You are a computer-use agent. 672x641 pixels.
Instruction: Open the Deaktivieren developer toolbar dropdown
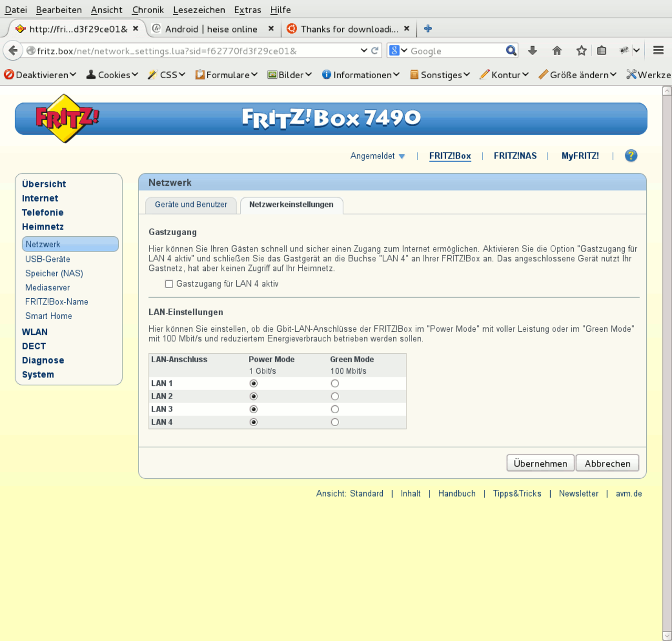tap(40, 75)
